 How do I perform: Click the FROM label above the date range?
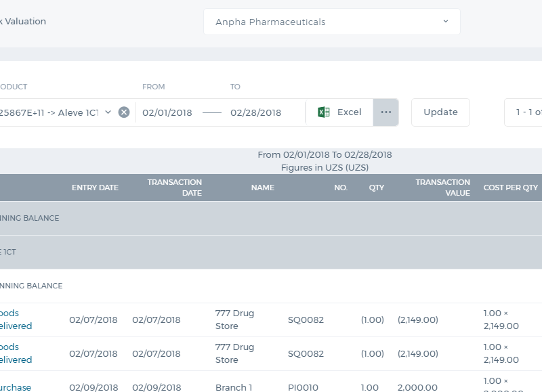(x=154, y=87)
